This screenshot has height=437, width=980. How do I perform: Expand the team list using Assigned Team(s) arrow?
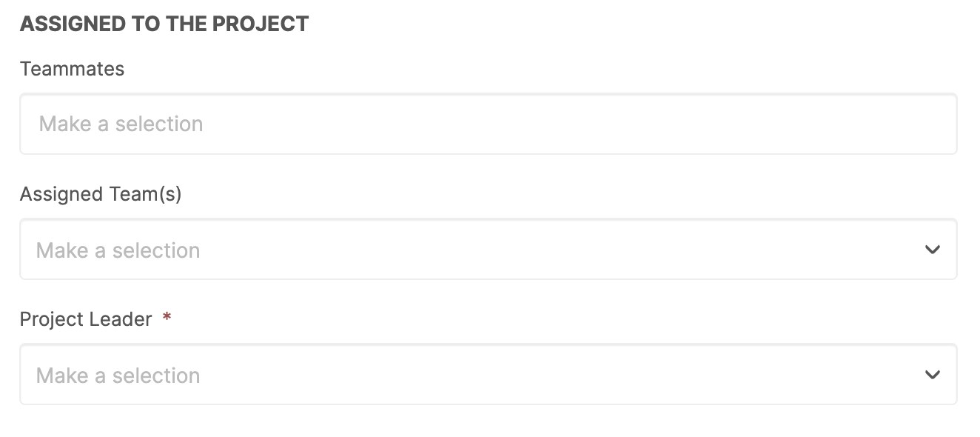932,250
